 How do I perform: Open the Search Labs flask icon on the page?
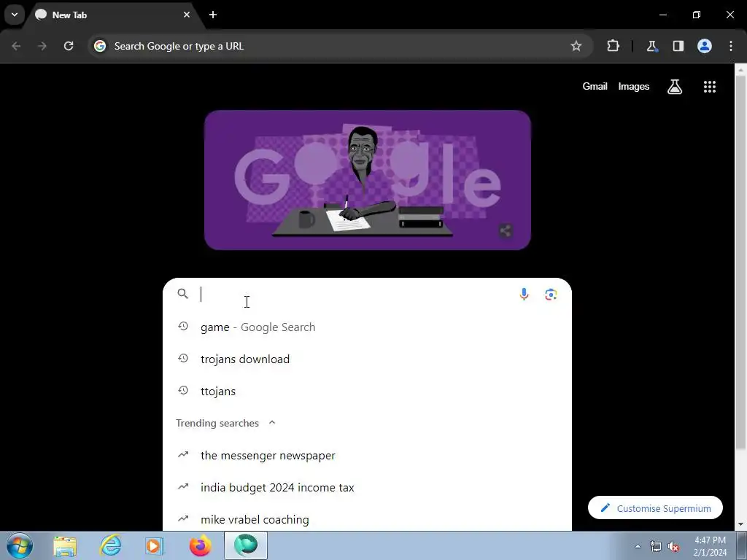pos(675,87)
